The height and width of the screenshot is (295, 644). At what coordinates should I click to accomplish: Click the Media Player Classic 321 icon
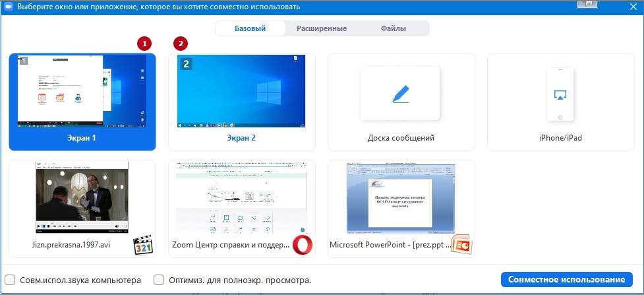click(x=144, y=245)
